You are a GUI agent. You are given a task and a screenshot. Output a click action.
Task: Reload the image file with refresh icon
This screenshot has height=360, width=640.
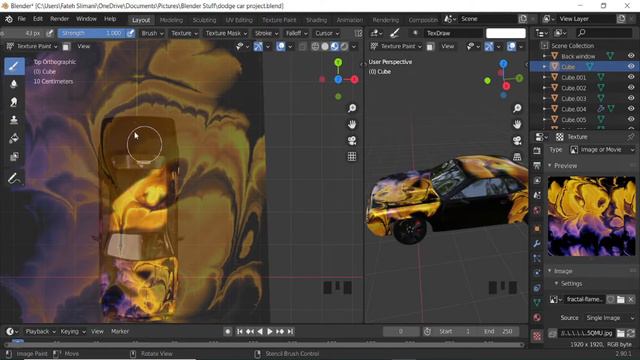[631, 333]
